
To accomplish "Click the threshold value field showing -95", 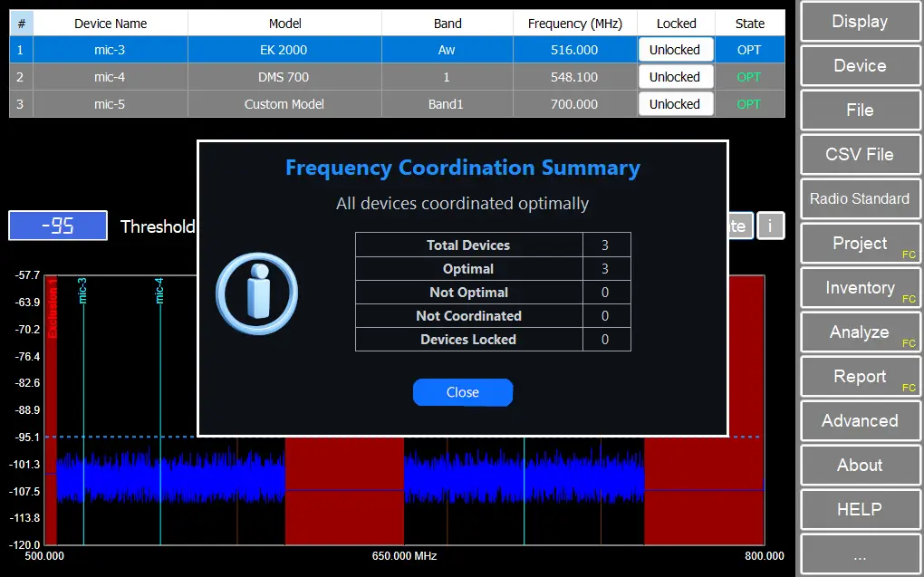I will coord(58,226).
